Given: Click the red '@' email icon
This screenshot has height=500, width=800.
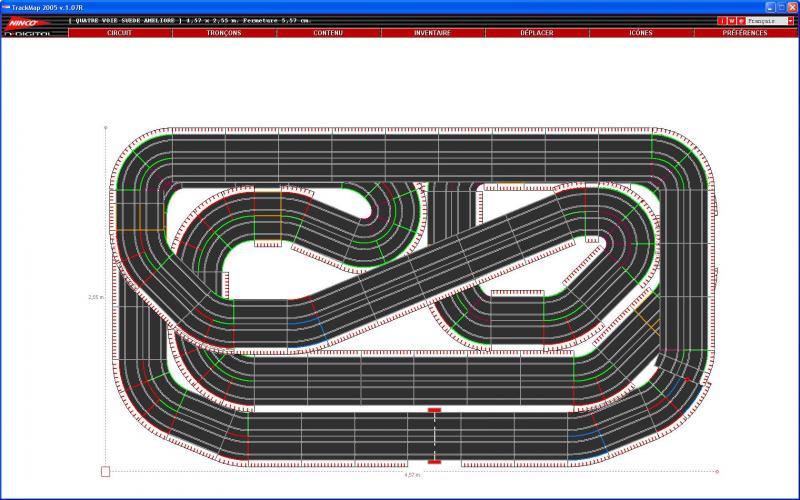Looking at the screenshot, I should (741, 20).
